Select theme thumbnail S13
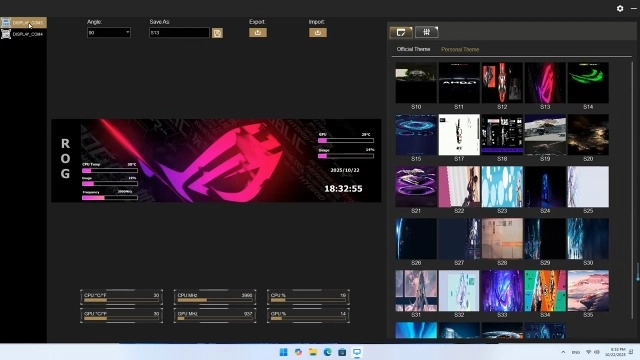 [x=545, y=82]
